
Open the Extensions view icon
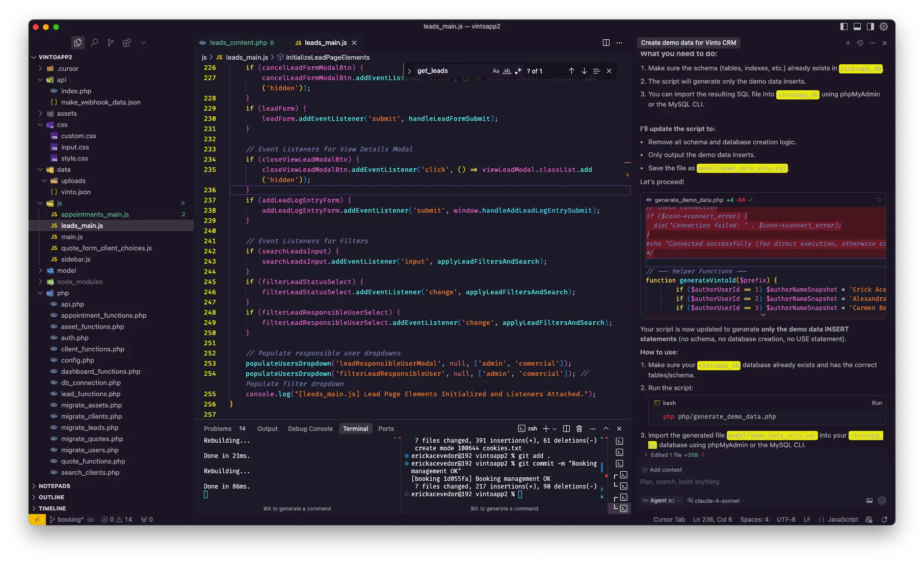pos(127,43)
